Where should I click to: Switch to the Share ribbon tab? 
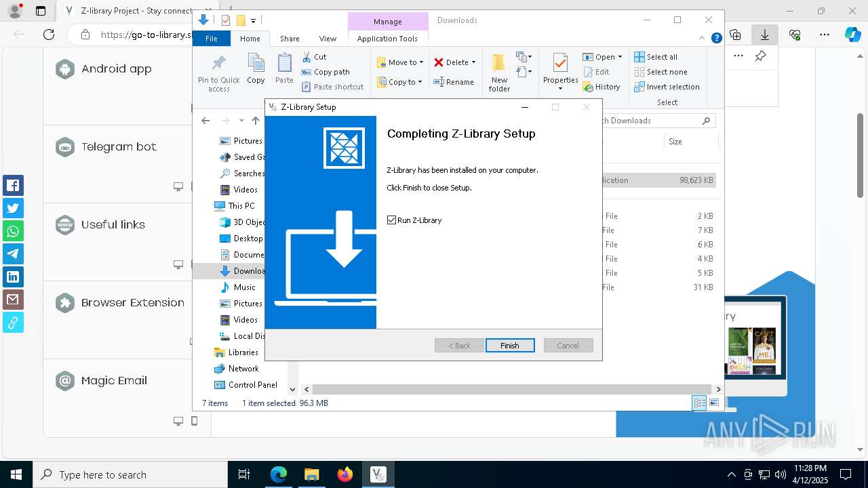click(290, 39)
